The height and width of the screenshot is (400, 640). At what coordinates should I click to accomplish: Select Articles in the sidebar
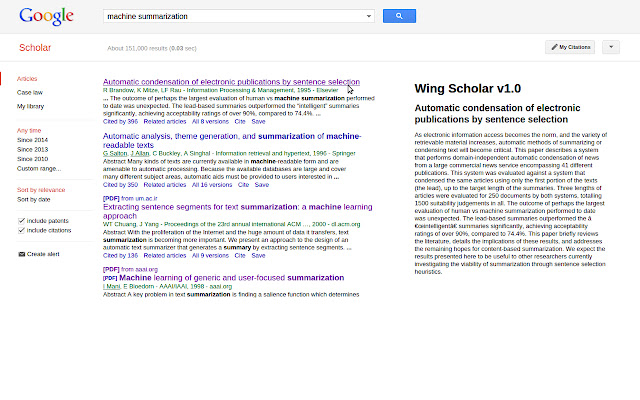[27, 79]
